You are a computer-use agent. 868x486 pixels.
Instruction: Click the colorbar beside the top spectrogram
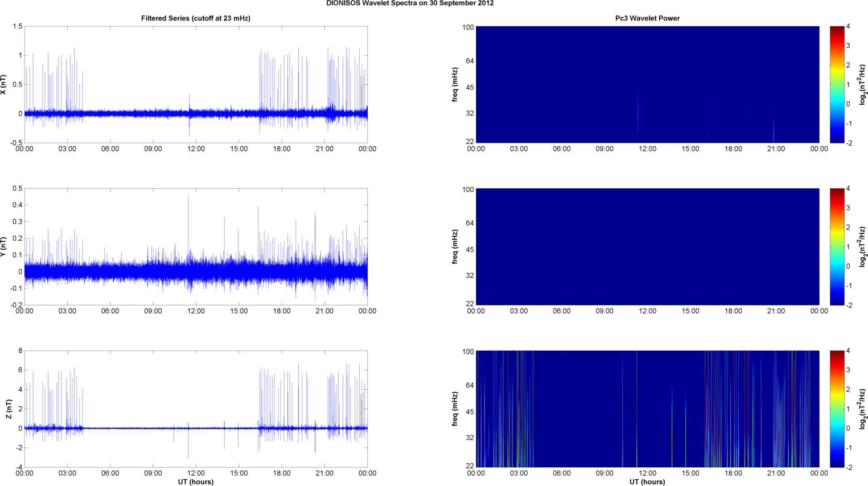837,85
